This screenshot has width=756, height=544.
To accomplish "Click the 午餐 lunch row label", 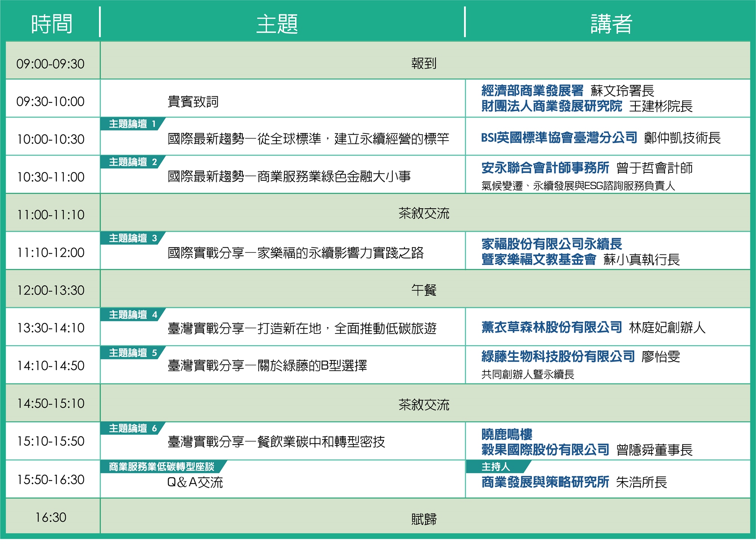I will pos(424,290).
